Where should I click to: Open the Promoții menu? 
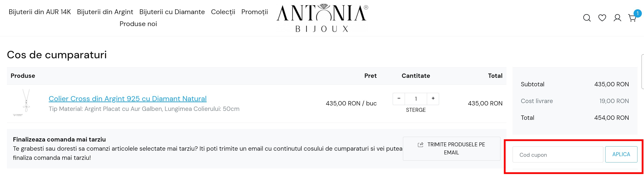[x=255, y=12]
